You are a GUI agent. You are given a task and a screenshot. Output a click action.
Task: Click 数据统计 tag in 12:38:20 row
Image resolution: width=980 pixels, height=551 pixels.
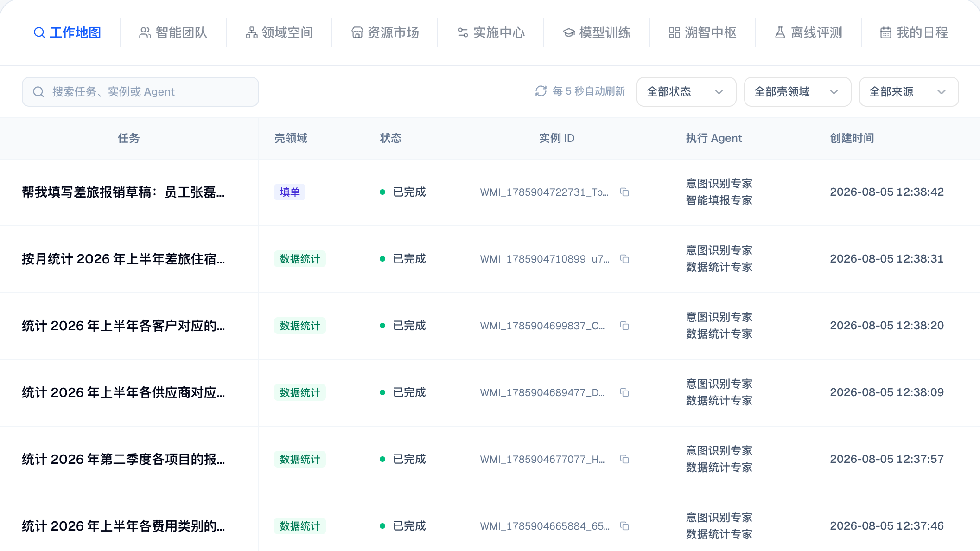click(x=300, y=326)
